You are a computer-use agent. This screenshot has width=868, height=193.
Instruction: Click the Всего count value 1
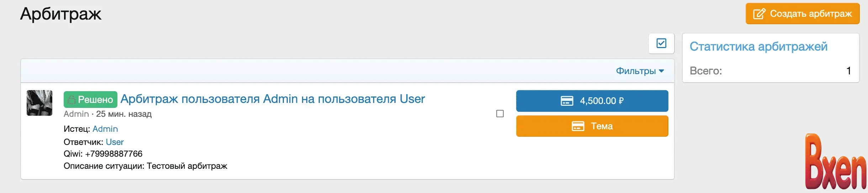848,71
